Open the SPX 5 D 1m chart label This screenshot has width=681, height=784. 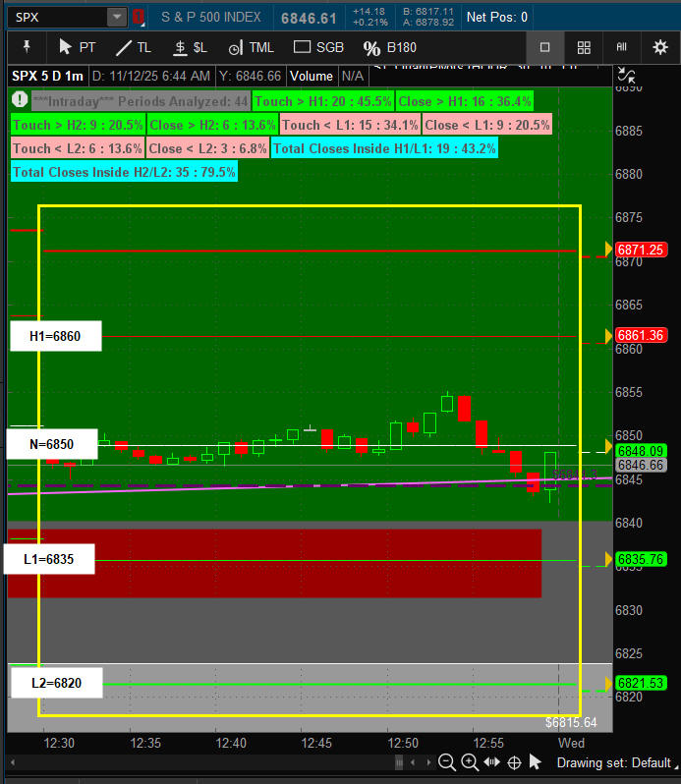47,76
